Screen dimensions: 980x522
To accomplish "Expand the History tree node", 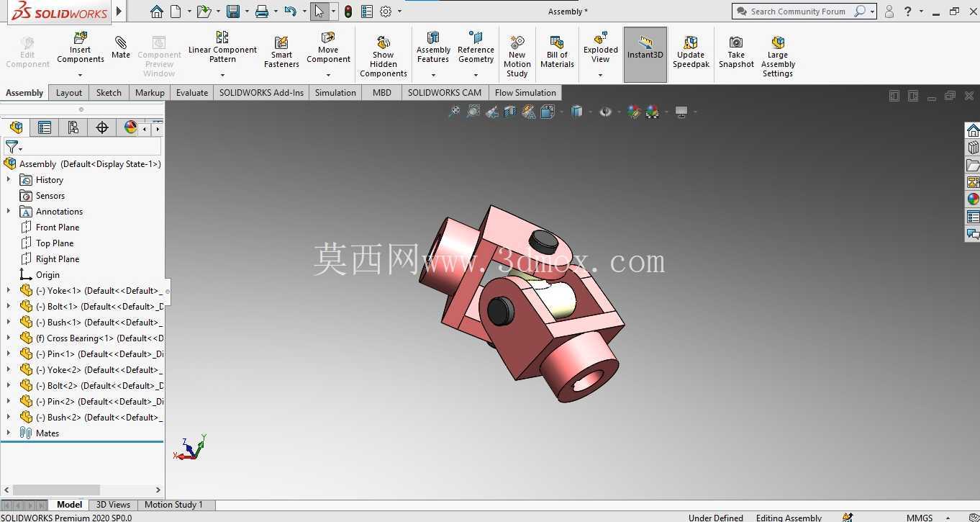I will coord(9,179).
